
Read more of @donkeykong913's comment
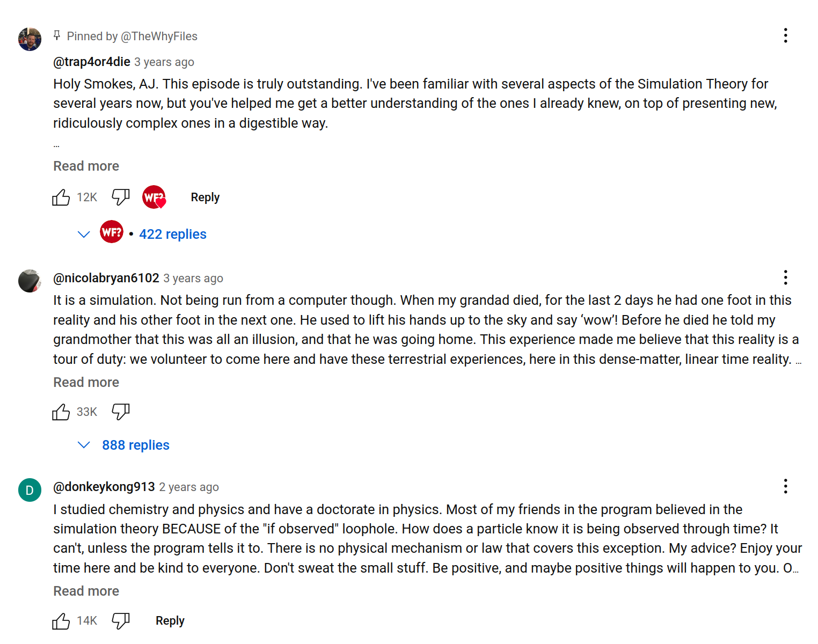point(86,591)
